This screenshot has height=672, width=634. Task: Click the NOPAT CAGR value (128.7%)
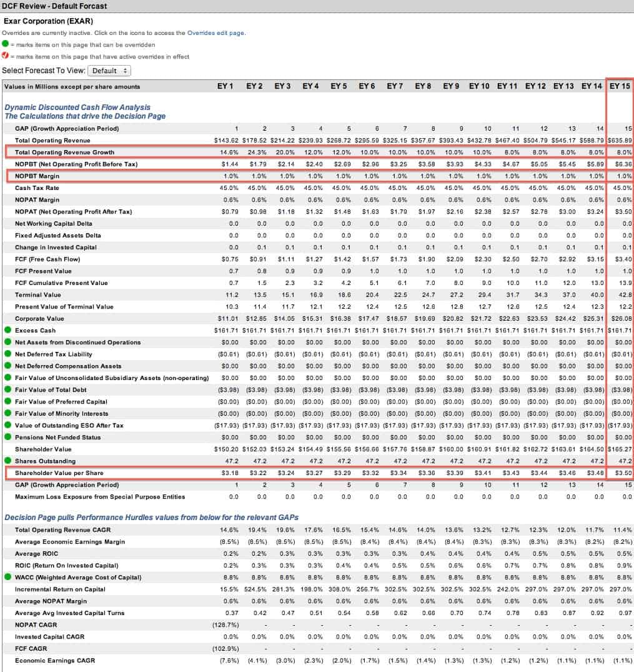pyautogui.click(x=225, y=625)
